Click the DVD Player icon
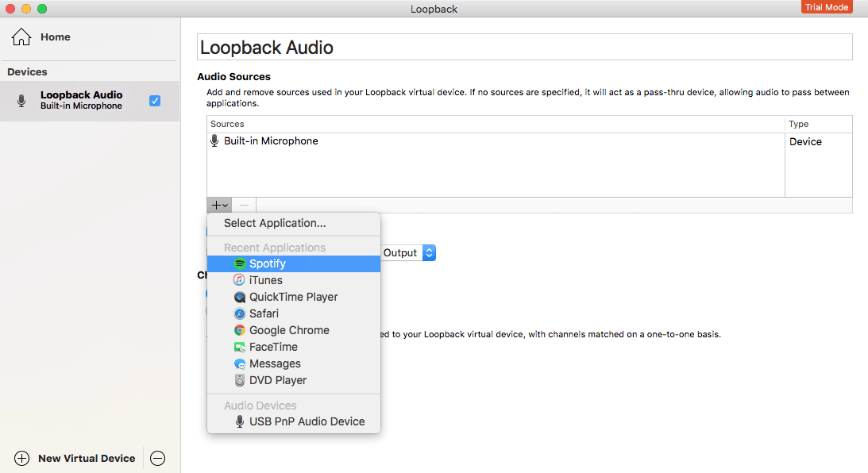 pos(239,380)
